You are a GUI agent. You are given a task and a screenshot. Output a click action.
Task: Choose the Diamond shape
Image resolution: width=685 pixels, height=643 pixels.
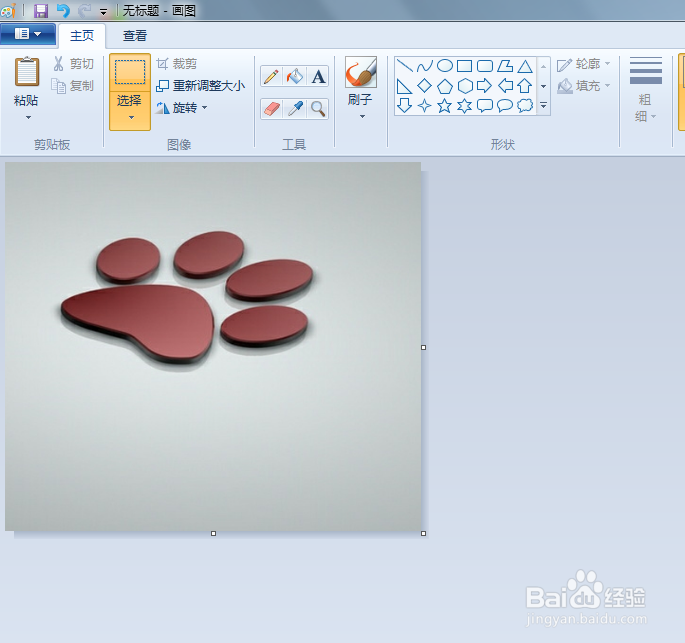pyautogui.click(x=425, y=86)
